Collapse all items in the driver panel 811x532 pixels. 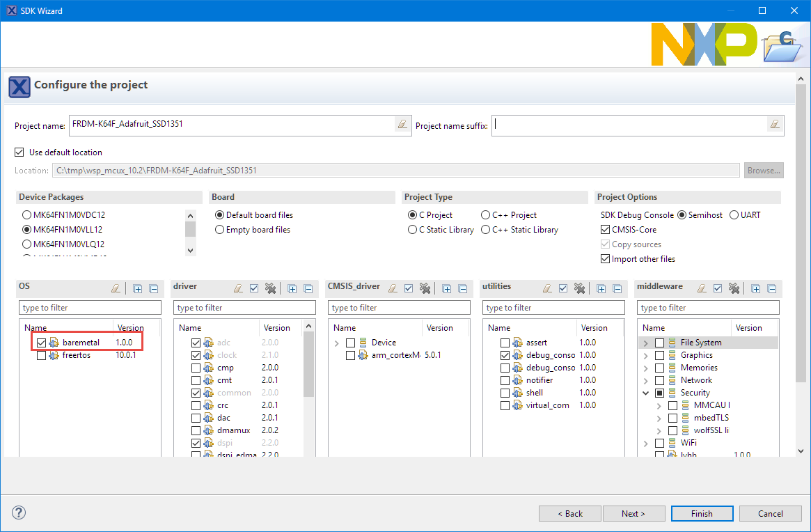click(308, 288)
